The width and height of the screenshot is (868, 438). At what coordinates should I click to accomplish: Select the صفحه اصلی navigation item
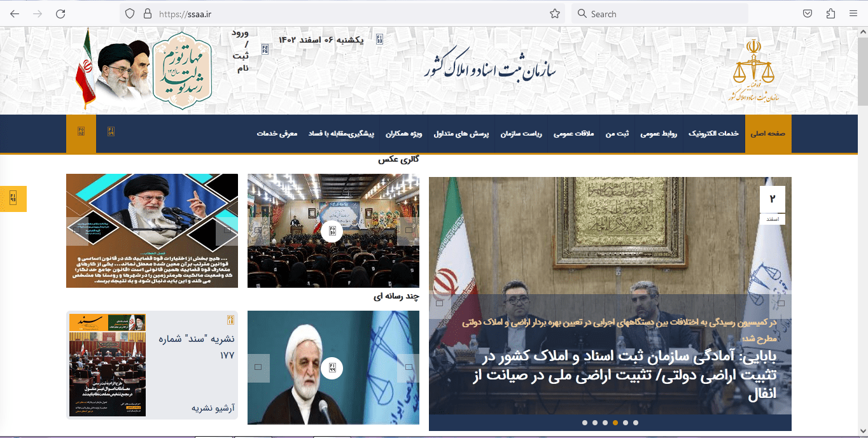point(768,134)
